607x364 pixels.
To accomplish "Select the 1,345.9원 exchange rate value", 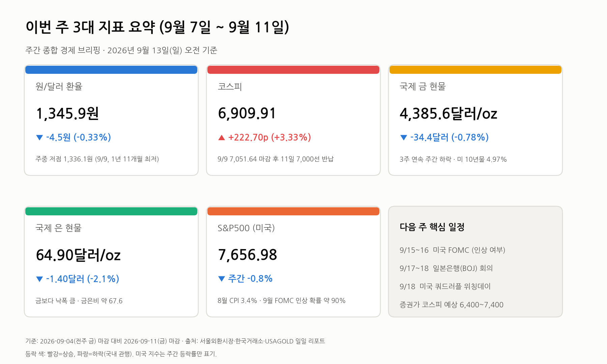I will point(67,114).
